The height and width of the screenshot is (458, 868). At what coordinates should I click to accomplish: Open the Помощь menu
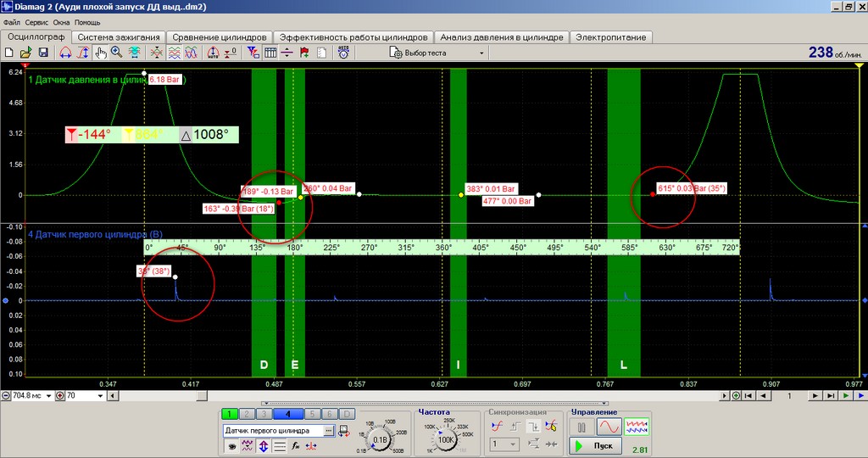(x=87, y=23)
